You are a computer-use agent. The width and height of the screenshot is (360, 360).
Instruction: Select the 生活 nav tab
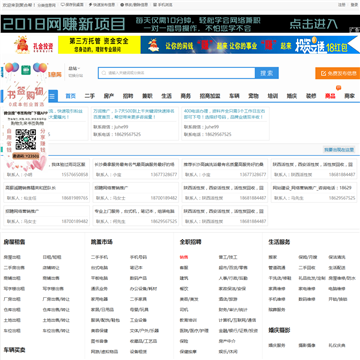click(166, 96)
